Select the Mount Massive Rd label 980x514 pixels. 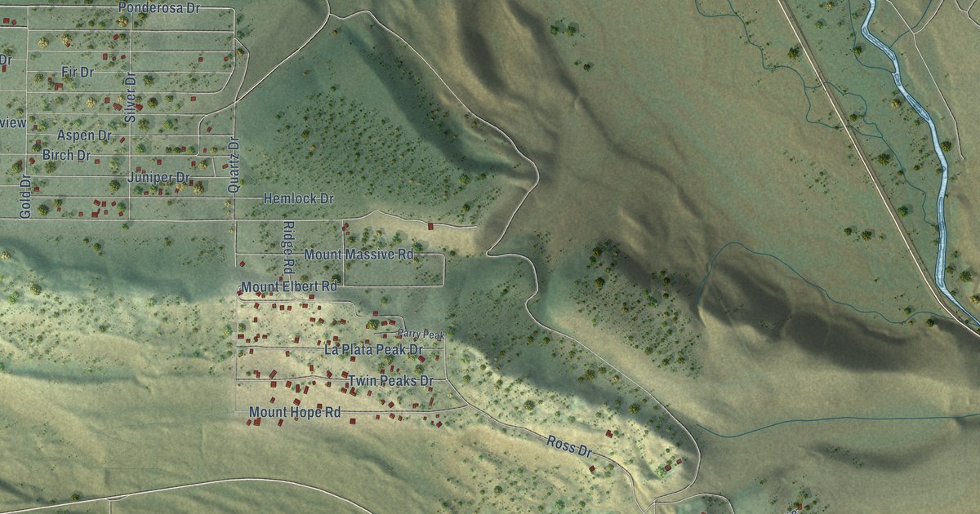(x=359, y=255)
